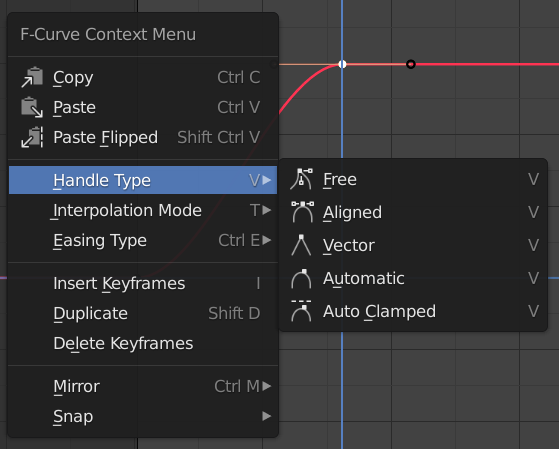Select the white keyframe point on curve

coord(342,64)
